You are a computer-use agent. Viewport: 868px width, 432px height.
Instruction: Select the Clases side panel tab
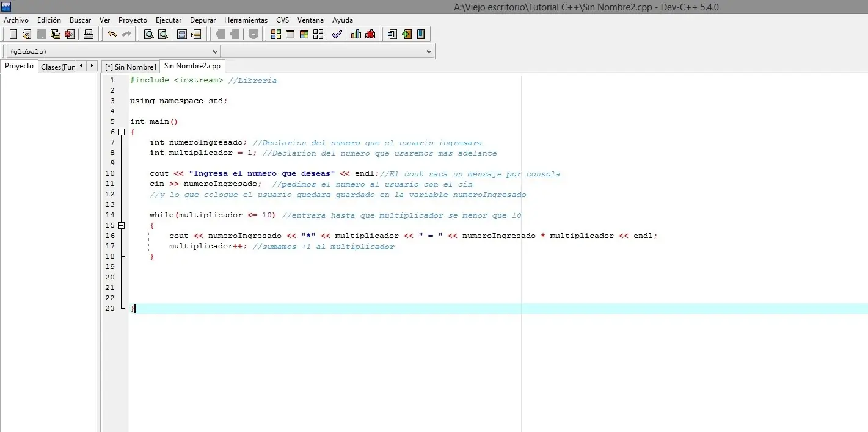[x=58, y=67]
